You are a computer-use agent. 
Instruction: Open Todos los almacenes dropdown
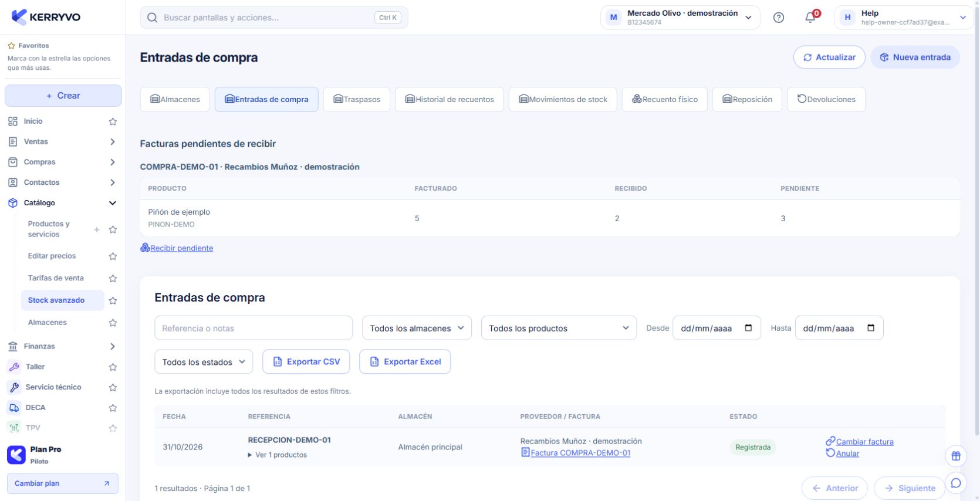click(417, 328)
